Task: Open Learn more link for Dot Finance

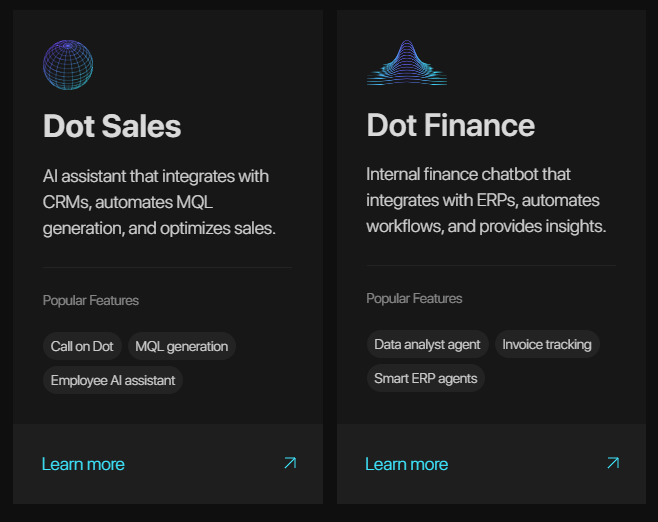Action: [x=406, y=464]
